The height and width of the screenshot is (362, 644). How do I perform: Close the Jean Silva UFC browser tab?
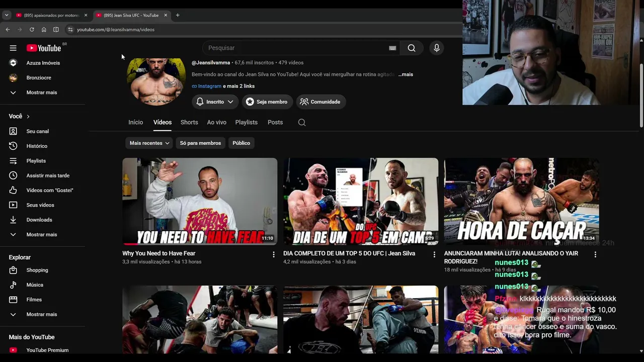coord(166,15)
